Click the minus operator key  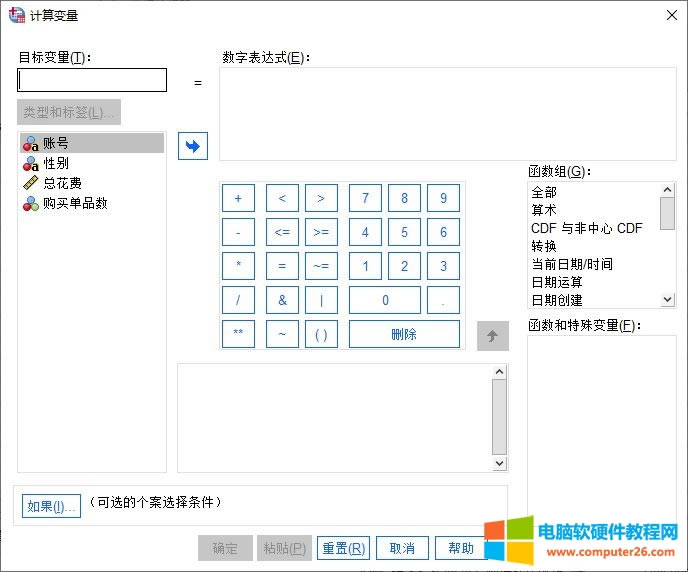click(238, 232)
